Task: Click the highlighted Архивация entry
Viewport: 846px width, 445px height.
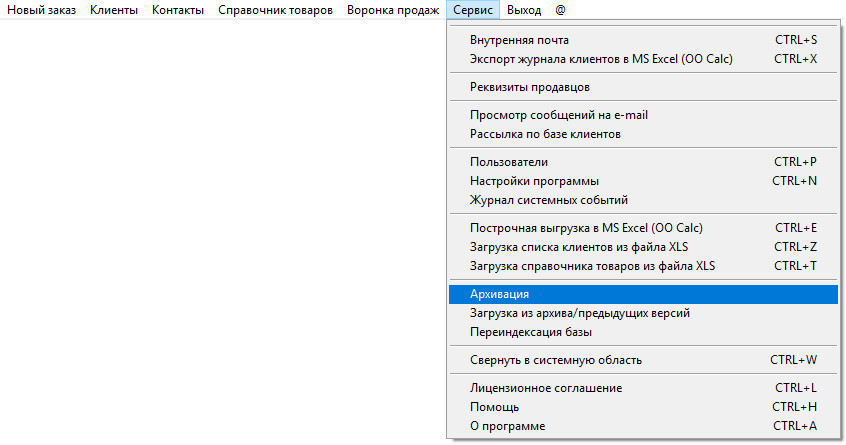Action: pos(499,294)
